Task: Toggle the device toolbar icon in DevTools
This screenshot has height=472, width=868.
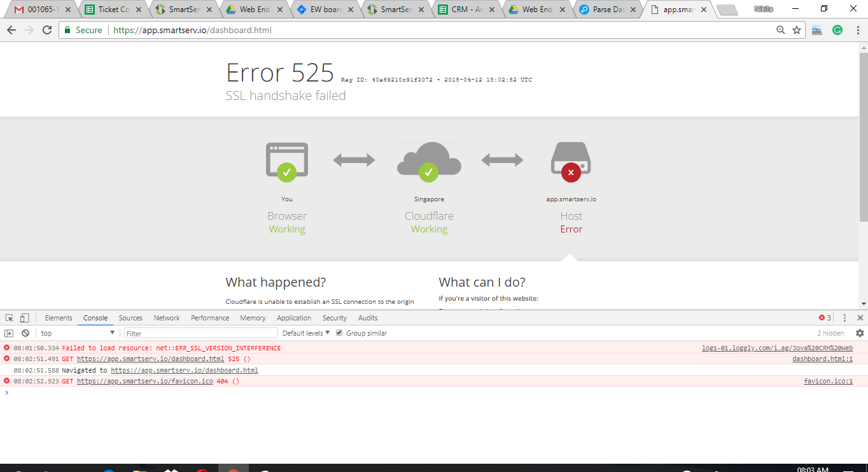Action: [24, 318]
